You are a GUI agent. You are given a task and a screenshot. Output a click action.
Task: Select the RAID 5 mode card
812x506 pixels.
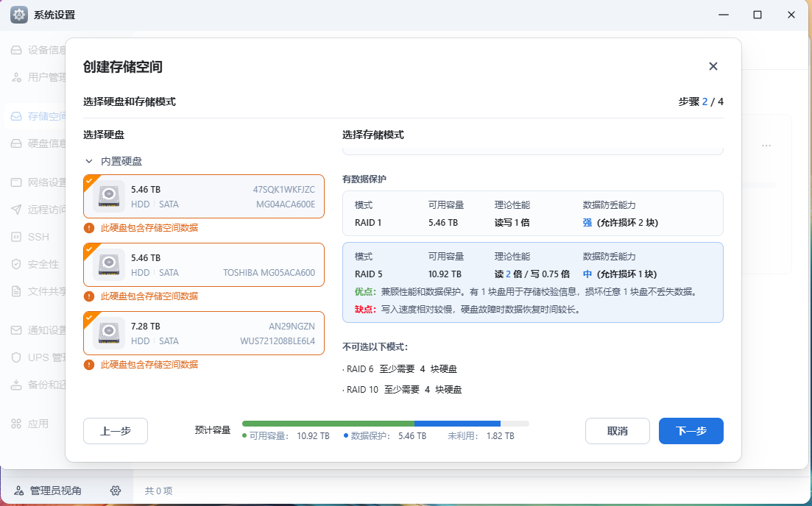click(x=532, y=282)
